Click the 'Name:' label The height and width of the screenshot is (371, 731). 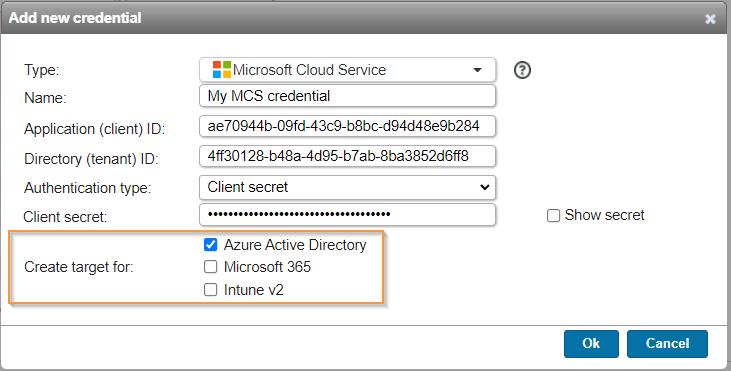tap(45, 98)
